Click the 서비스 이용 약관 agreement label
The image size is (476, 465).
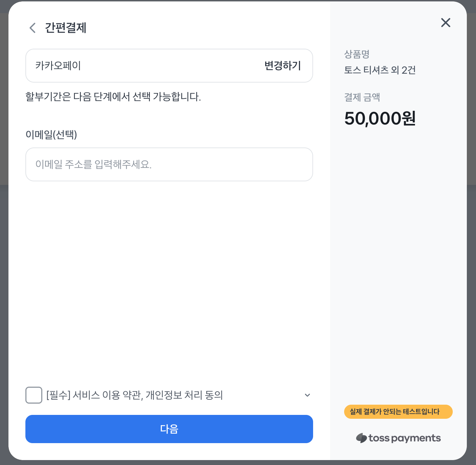pyautogui.click(x=135, y=395)
